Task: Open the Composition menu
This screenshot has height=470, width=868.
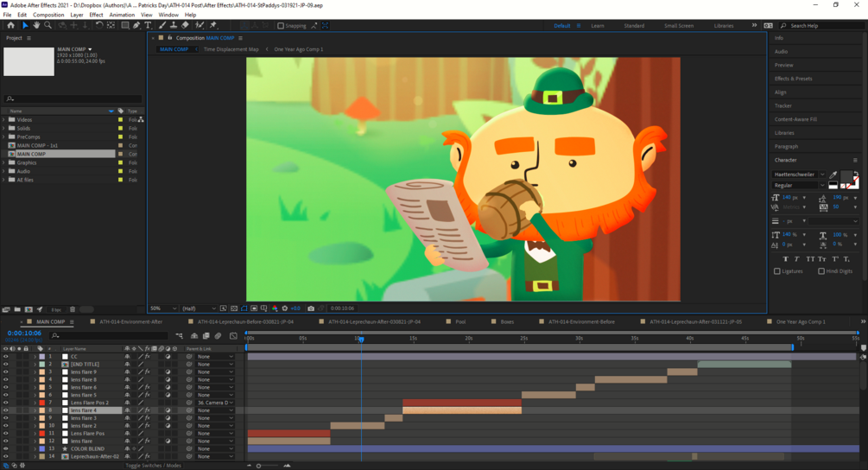Action: tap(48, 15)
